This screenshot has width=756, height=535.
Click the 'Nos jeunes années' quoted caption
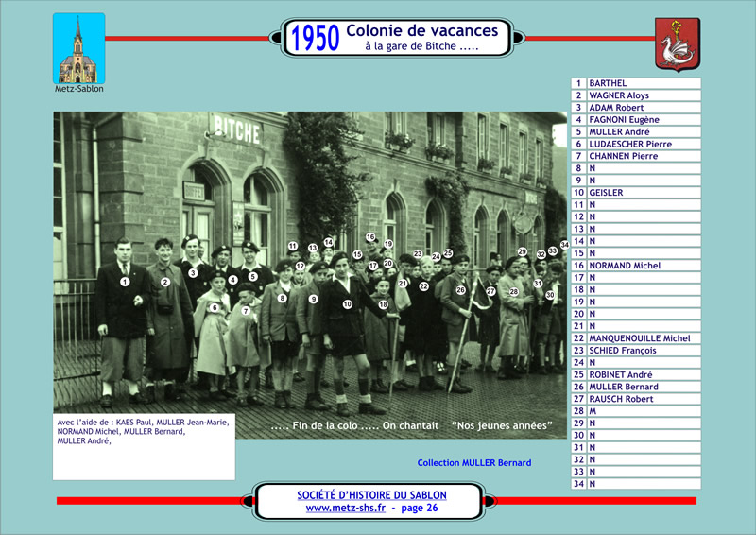502,425
